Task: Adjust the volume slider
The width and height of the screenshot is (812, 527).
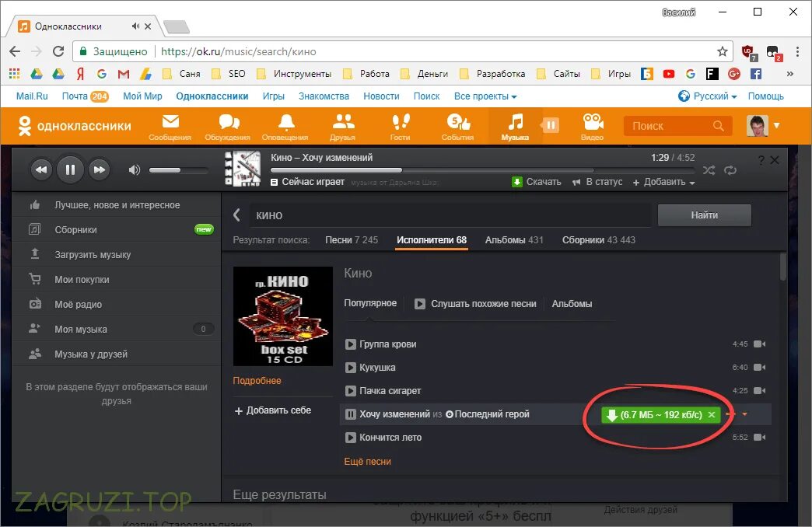Action: click(x=178, y=169)
